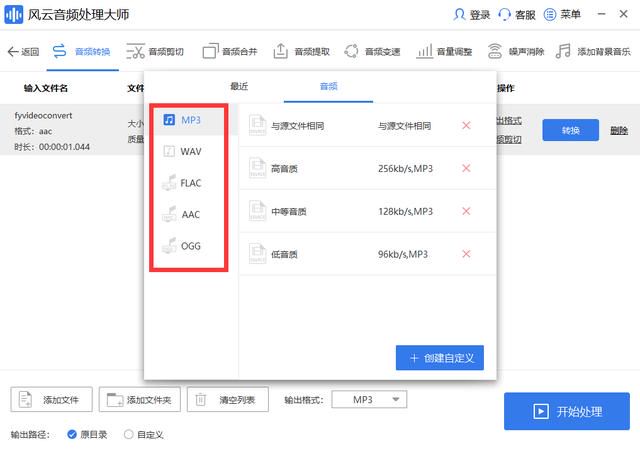Open the 音频合并 merge tool
The image size is (640, 451).
230,51
